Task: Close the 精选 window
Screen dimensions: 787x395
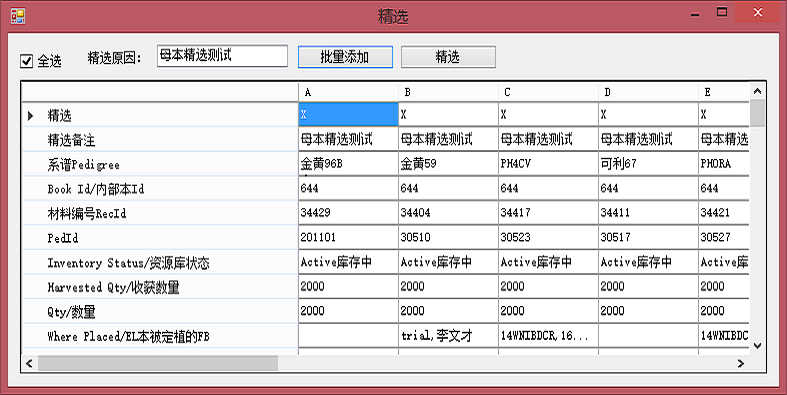Action: point(757,13)
